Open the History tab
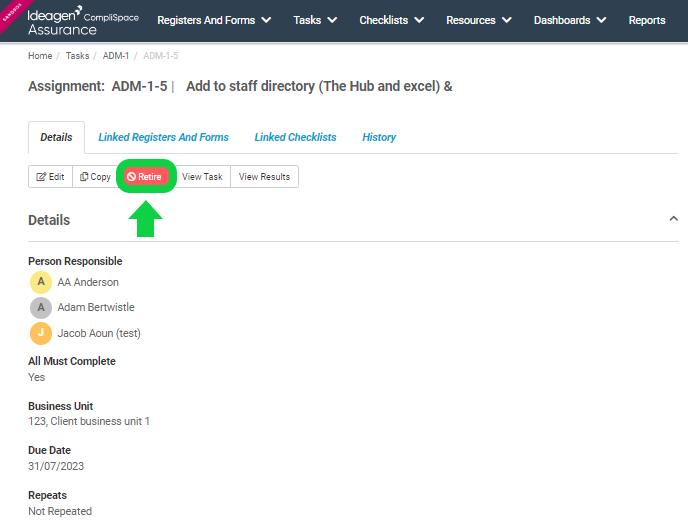688x530 pixels. click(379, 137)
